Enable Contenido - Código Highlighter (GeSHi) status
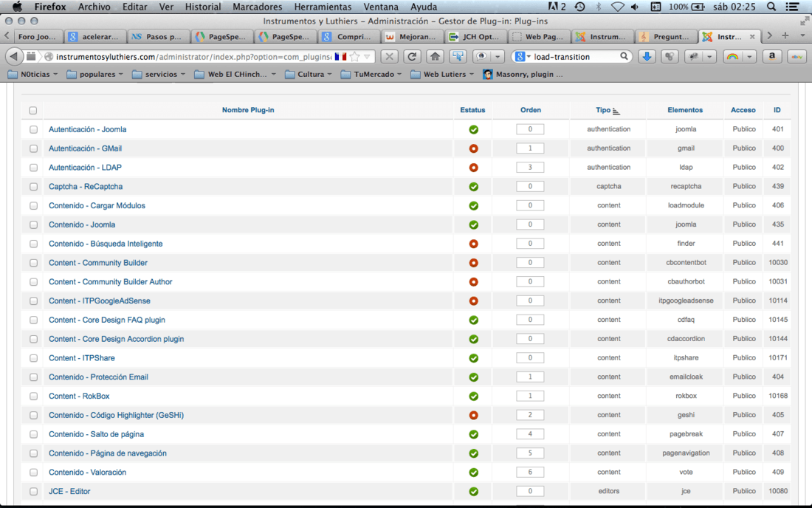This screenshot has height=508, width=812. click(x=473, y=415)
